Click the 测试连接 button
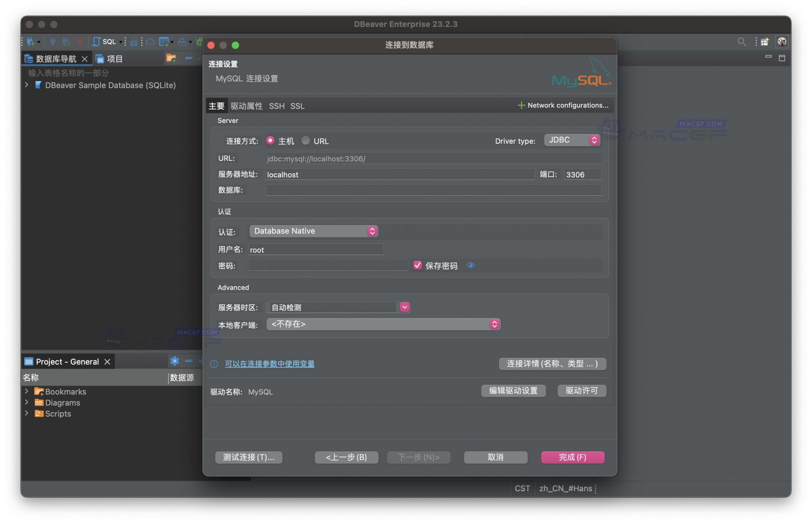Screen dimensions: 812x523 tap(248, 457)
